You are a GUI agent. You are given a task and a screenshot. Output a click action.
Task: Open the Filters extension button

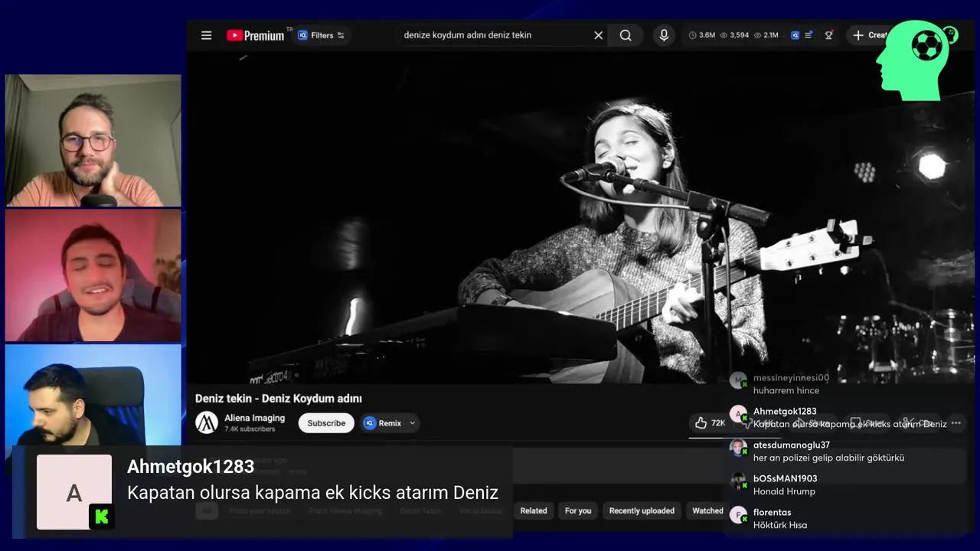tap(321, 35)
